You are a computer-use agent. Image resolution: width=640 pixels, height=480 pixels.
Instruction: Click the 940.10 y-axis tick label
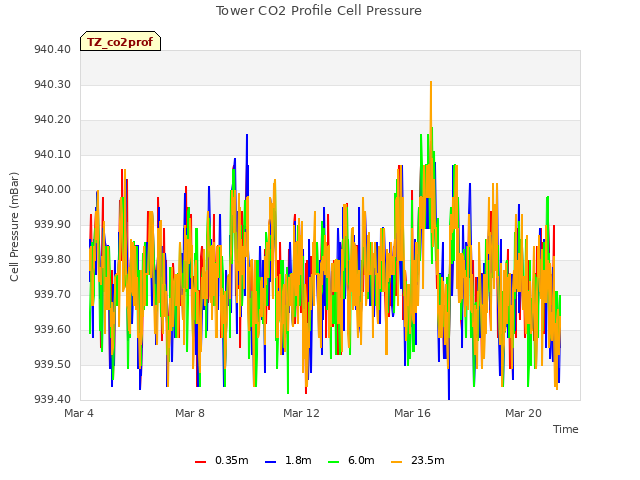(x=52, y=154)
